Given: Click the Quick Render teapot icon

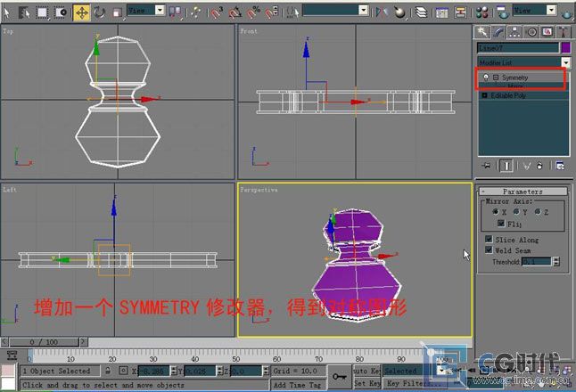Looking at the screenshot, I should [568, 12].
